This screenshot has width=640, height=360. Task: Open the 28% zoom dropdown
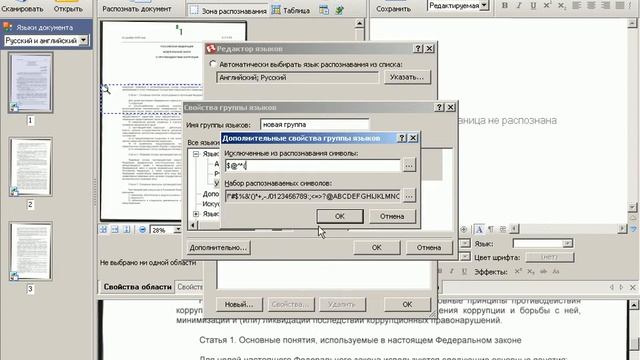tap(178, 230)
